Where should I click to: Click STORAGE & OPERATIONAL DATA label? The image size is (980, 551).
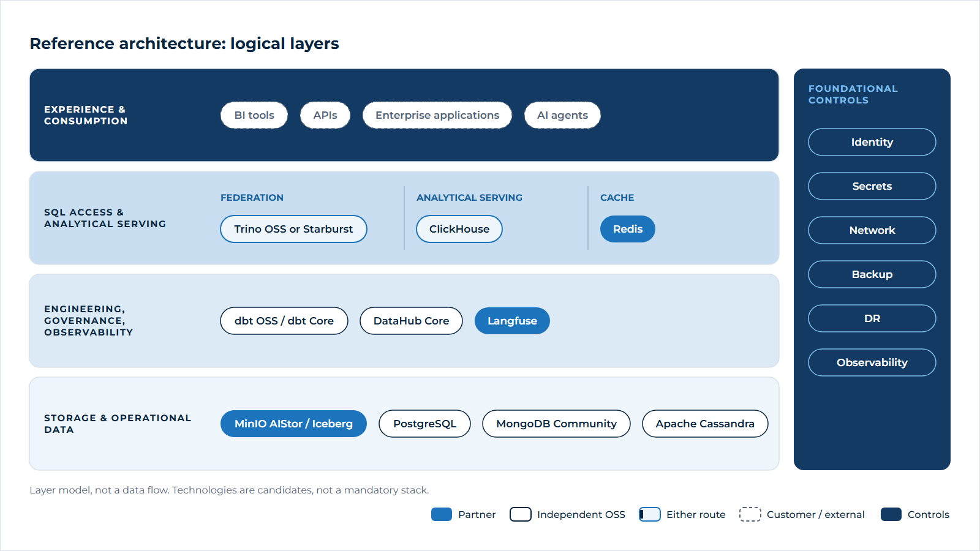[x=118, y=424]
